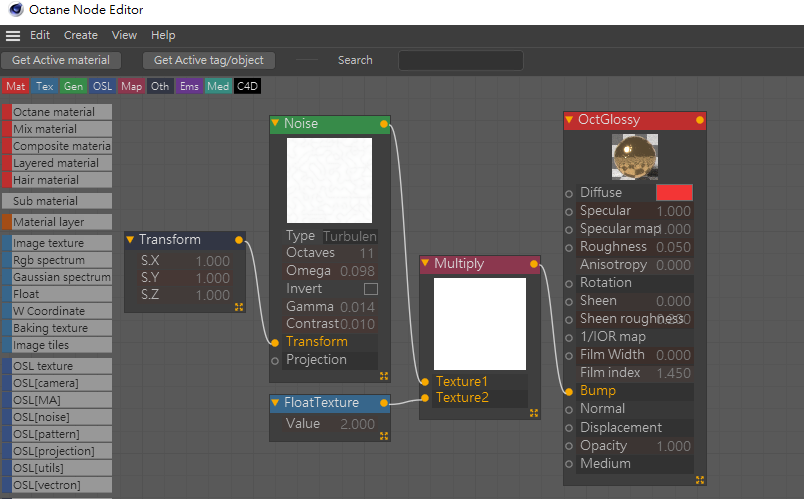Viewport: 804px width, 499px height.
Task: Click the Normal input port on OctGlossy
Action: click(569, 410)
